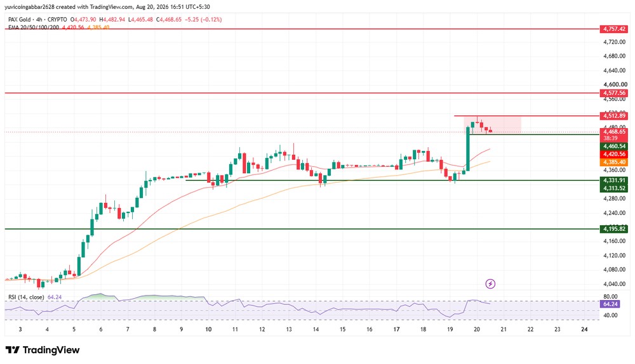Click the close price value C4,468.65 in legend
This screenshot has width=635, height=364.
tap(169, 20)
